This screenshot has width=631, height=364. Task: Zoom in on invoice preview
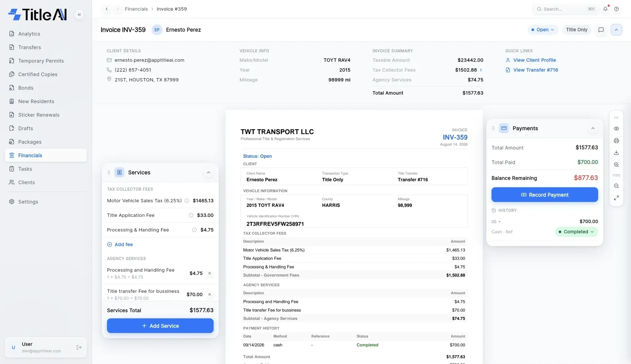point(616,165)
